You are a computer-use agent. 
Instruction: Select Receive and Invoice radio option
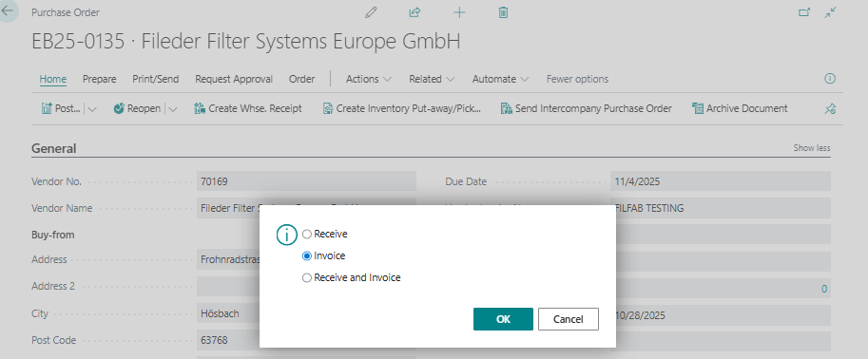(352, 277)
